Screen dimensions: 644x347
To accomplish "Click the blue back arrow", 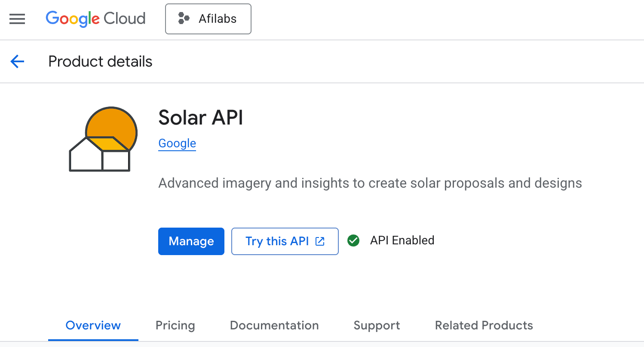I will (x=17, y=61).
